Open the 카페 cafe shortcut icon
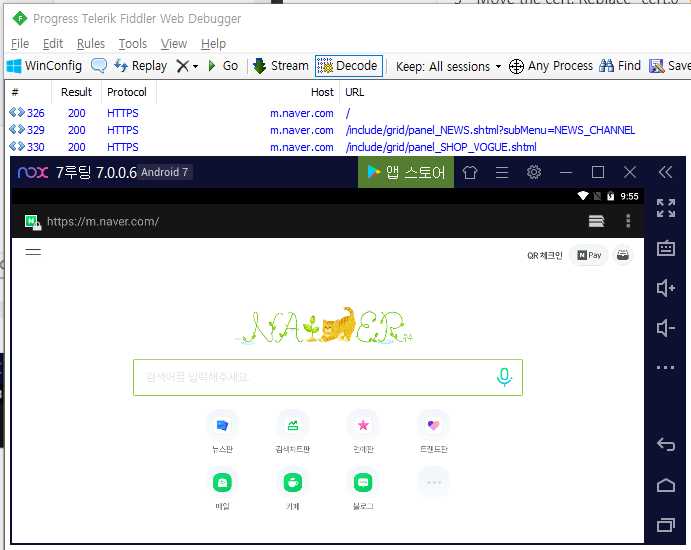 tap(293, 483)
